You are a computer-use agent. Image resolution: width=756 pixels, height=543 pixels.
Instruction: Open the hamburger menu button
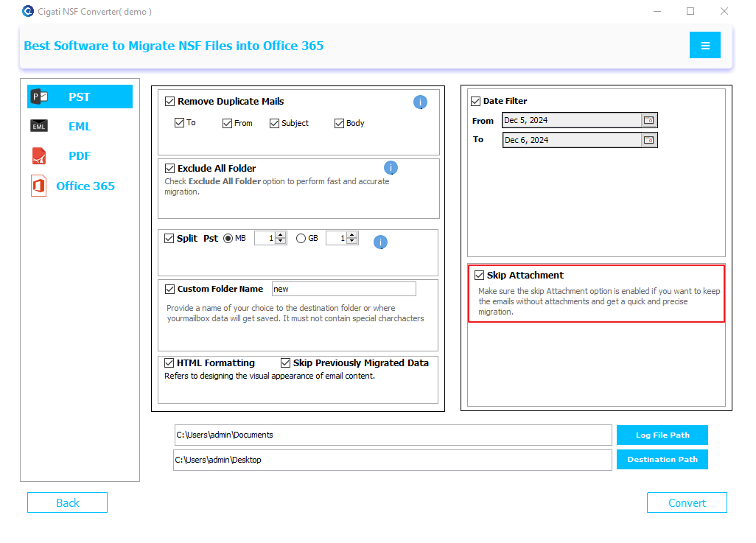click(704, 46)
